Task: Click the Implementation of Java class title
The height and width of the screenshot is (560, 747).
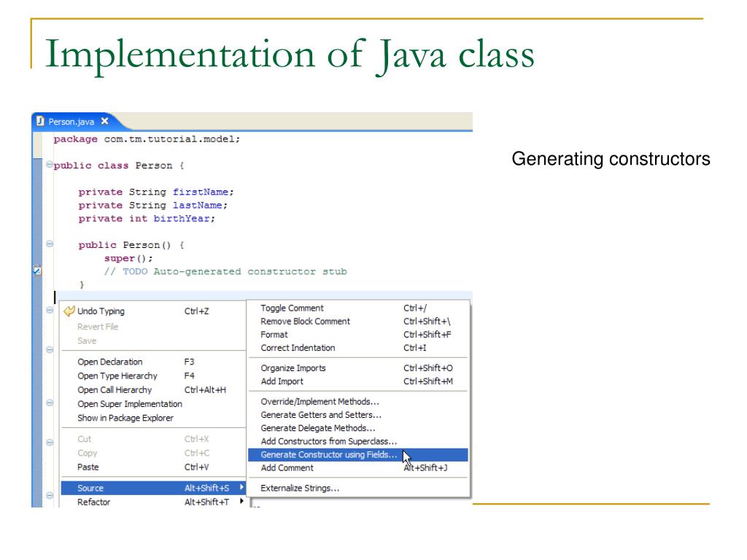Action: point(290,55)
